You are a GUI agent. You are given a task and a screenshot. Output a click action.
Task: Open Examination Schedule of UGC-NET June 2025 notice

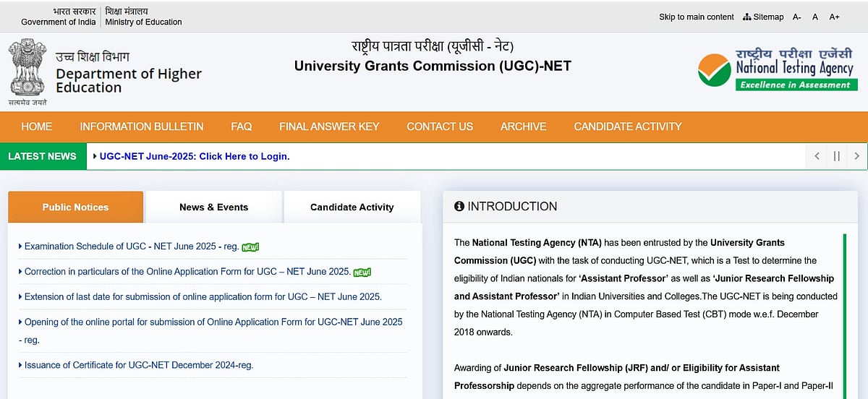131,246
